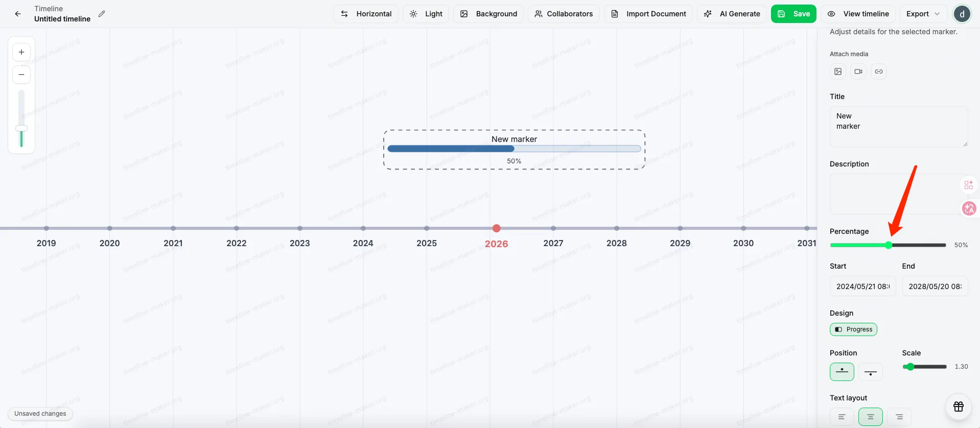Select the Progress design option
Image resolution: width=980 pixels, height=428 pixels.
(x=853, y=329)
